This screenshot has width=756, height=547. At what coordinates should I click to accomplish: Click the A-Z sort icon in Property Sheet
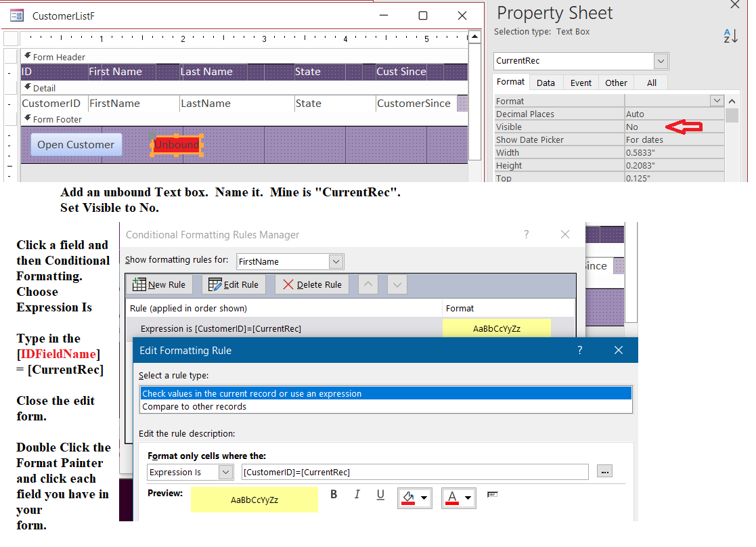[x=730, y=37]
